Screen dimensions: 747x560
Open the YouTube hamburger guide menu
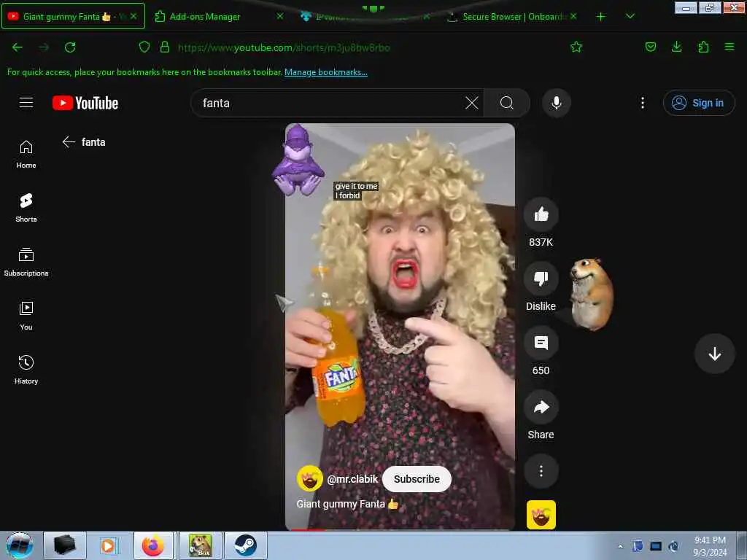pos(26,103)
